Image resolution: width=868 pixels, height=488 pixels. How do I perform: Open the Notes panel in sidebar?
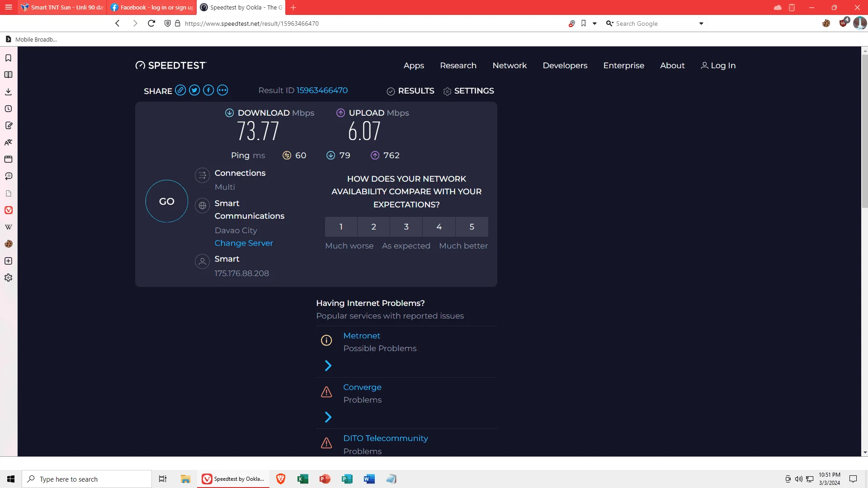pyautogui.click(x=8, y=126)
